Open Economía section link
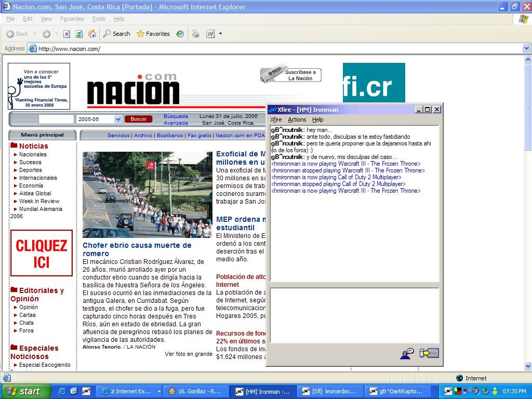532x399 pixels. 31,185
